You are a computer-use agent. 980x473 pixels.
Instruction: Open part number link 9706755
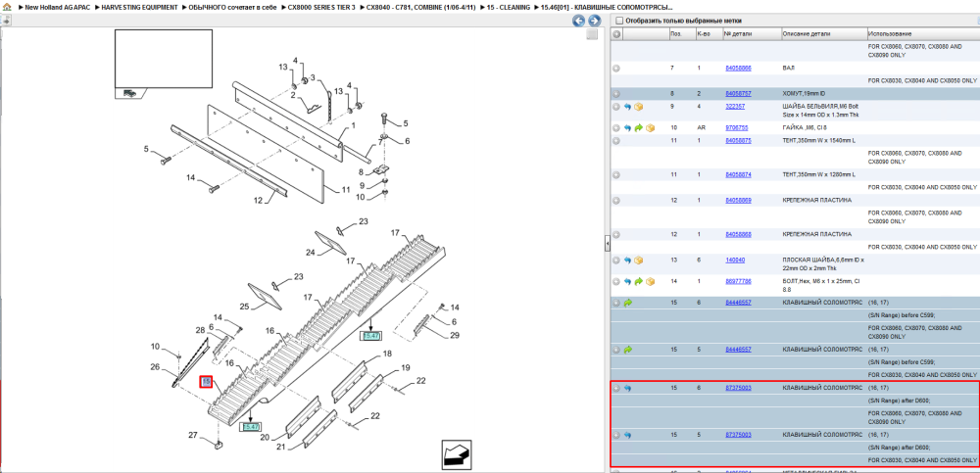[736, 127]
